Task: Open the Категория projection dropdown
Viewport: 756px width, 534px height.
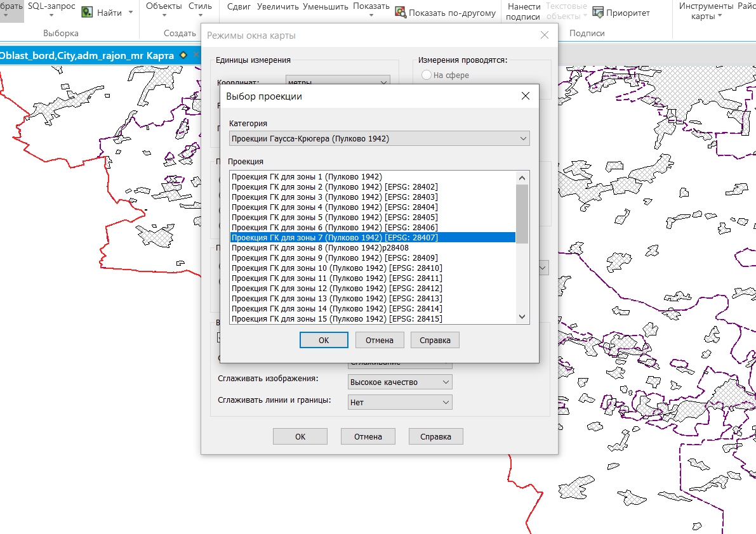Action: click(x=379, y=138)
